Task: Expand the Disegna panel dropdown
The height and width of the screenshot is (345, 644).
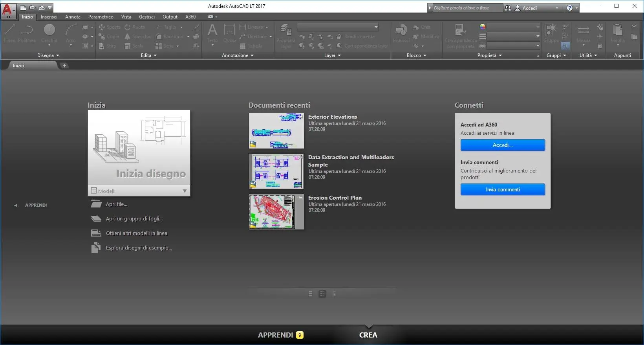Action: pos(48,55)
